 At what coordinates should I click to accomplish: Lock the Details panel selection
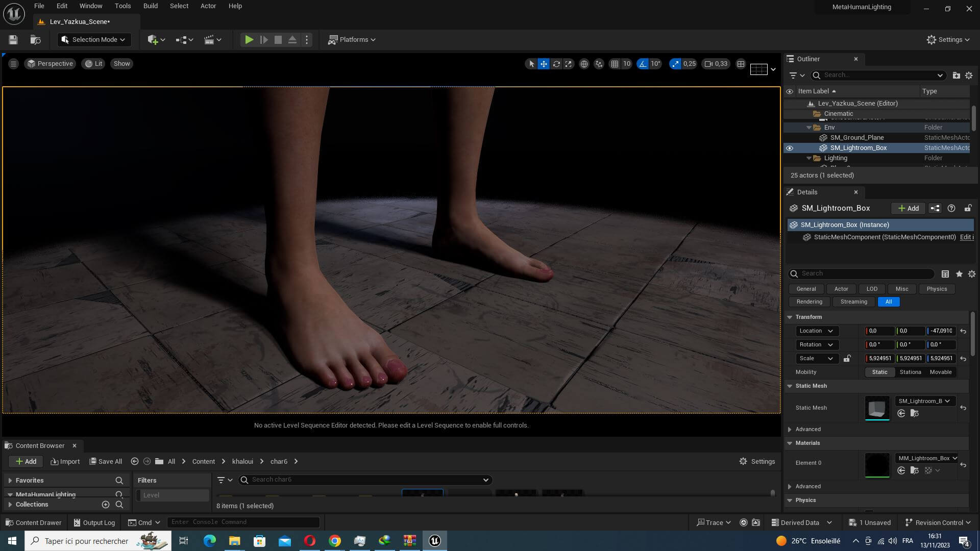coord(967,208)
